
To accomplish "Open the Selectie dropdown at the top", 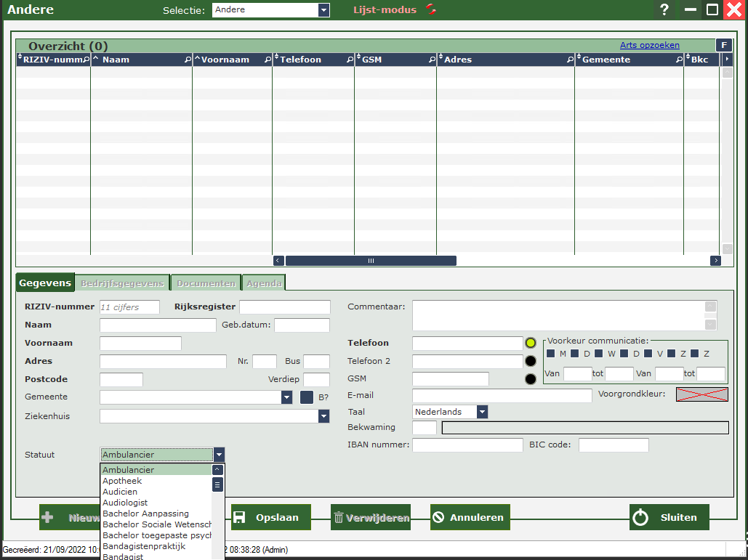I will tap(323, 10).
